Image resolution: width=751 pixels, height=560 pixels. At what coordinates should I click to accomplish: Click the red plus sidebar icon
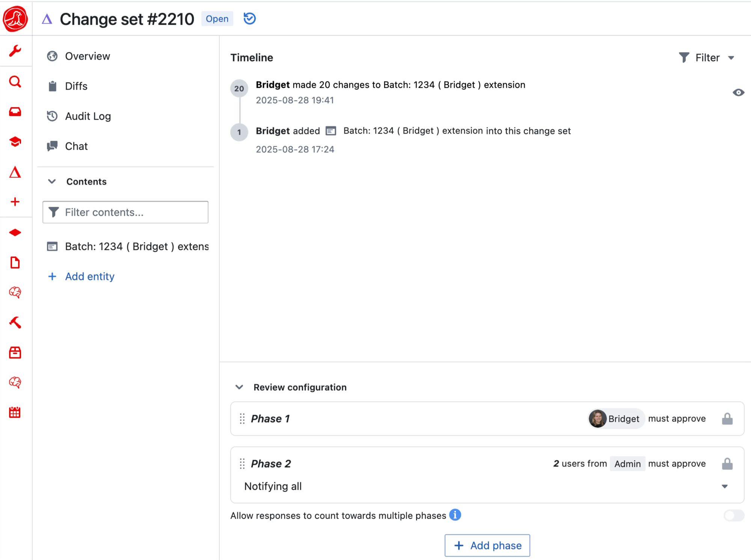tap(15, 202)
